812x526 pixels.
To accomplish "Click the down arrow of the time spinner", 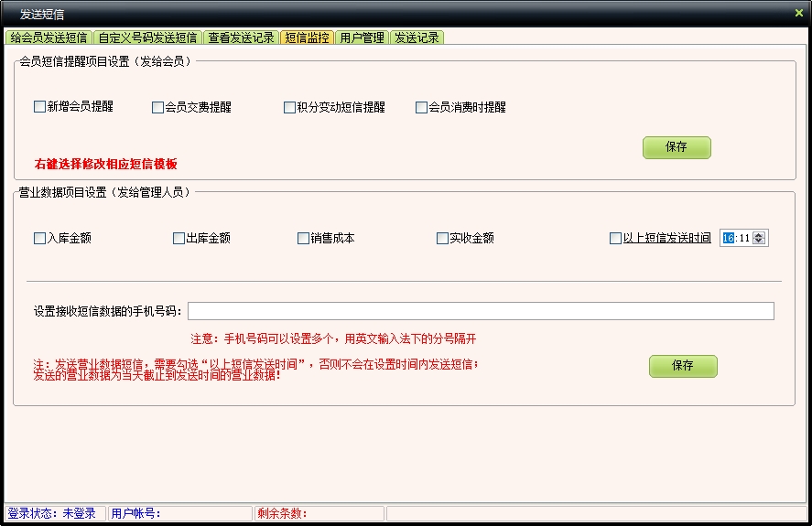I will point(759,242).
